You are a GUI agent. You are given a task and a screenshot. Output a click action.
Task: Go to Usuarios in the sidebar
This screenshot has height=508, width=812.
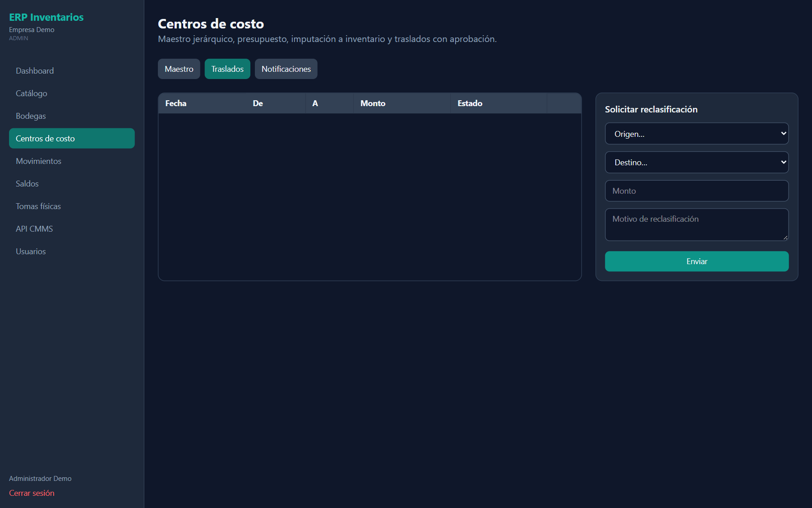click(x=72, y=252)
